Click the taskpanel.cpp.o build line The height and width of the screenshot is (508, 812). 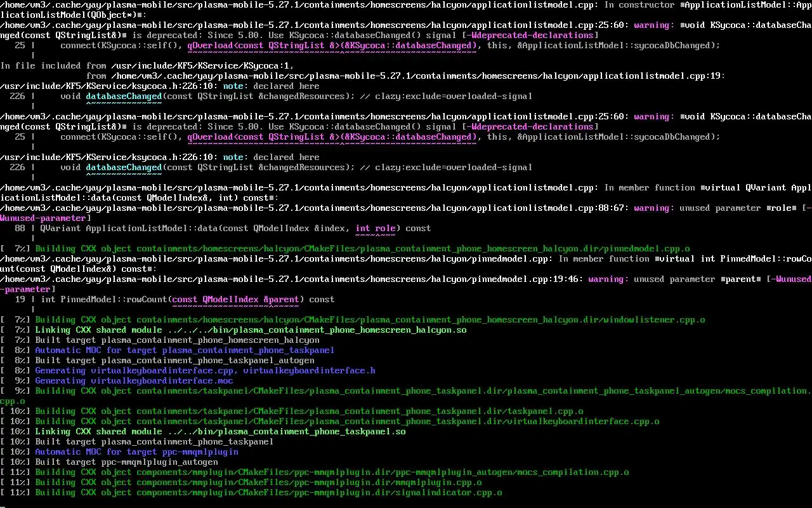292,411
